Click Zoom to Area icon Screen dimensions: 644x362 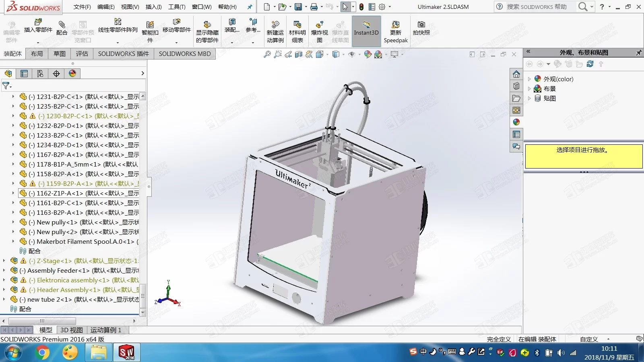coord(277,54)
